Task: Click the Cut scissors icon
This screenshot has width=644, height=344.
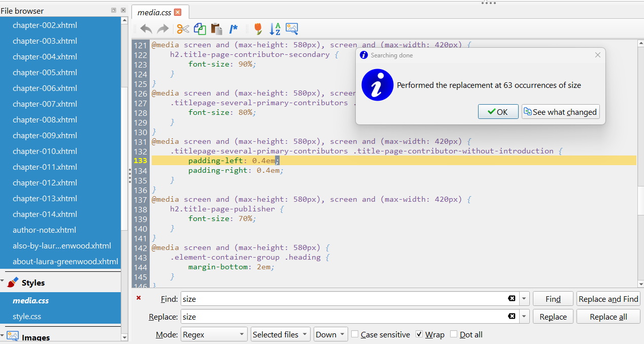Action: (183, 29)
